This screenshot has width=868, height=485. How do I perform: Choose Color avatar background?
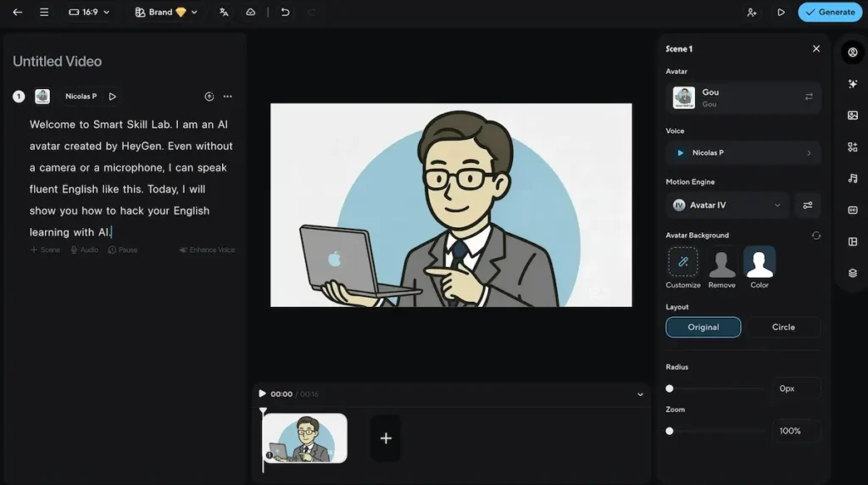click(759, 267)
